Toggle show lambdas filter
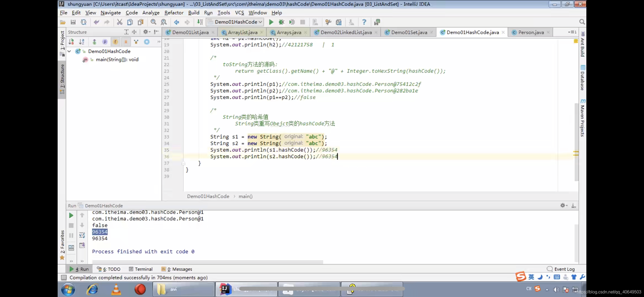This screenshot has height=297, width=644. click(x=147, y=42)
